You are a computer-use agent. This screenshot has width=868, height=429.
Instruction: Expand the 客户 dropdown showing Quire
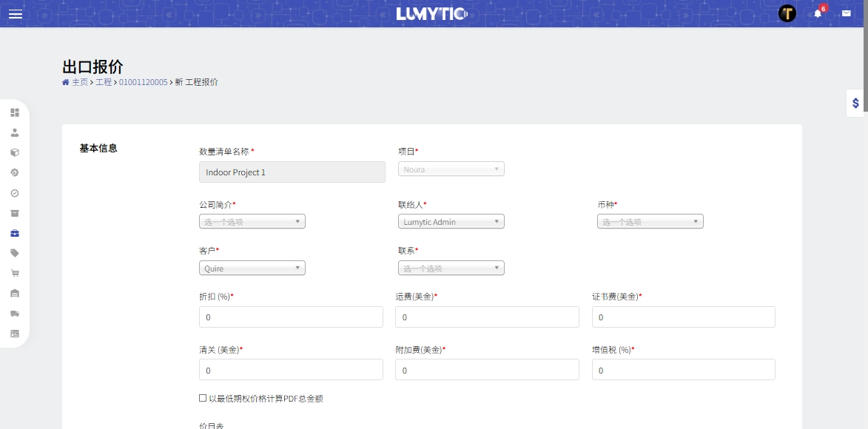click(252, 267)
